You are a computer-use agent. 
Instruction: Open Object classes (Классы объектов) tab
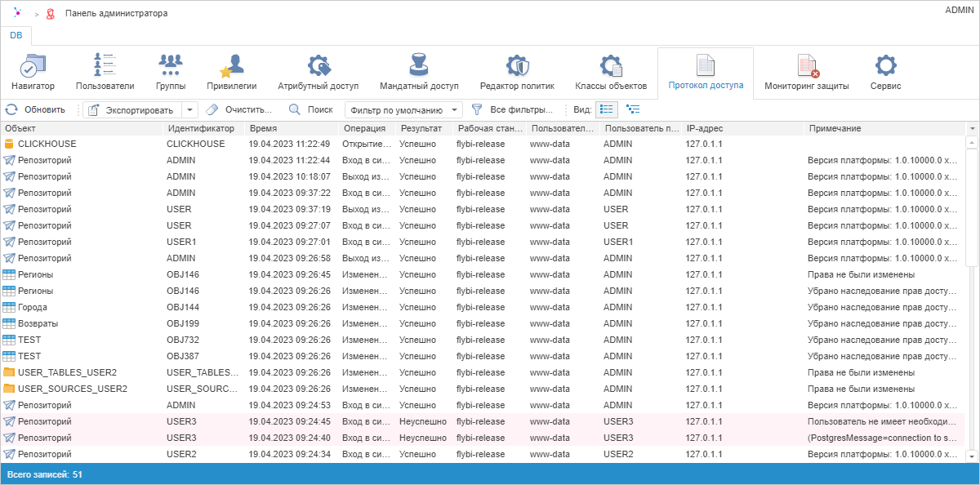pos(610,72)
